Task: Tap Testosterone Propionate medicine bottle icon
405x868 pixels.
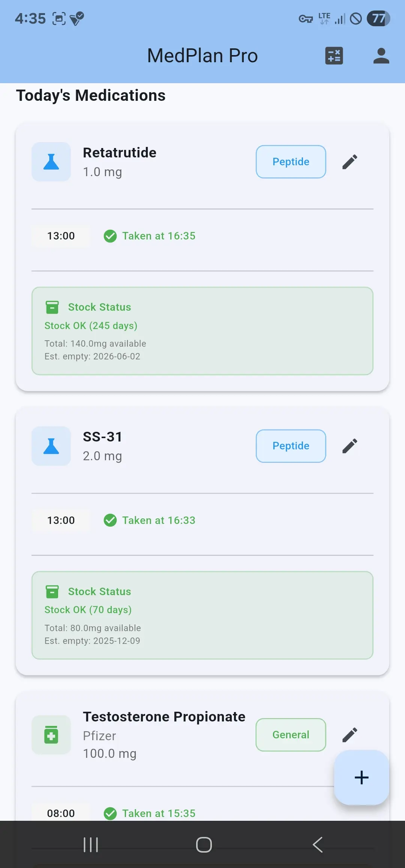Action: [51, 735]
